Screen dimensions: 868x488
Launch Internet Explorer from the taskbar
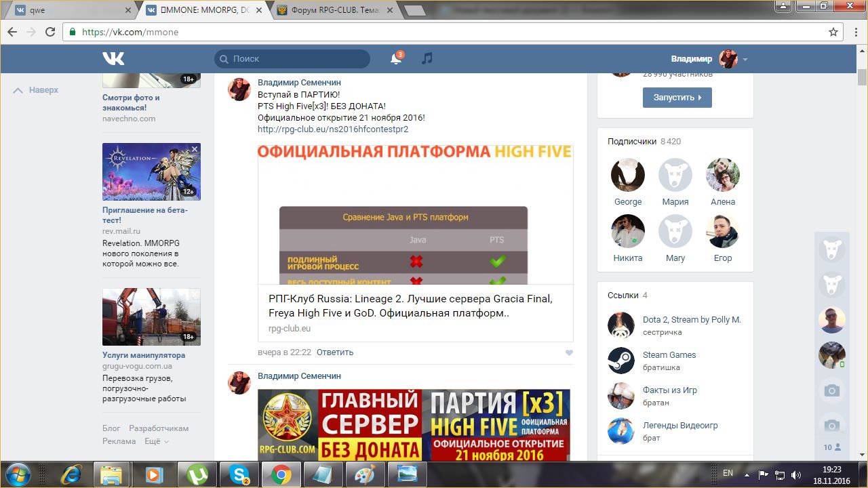(x=71, y=474)
